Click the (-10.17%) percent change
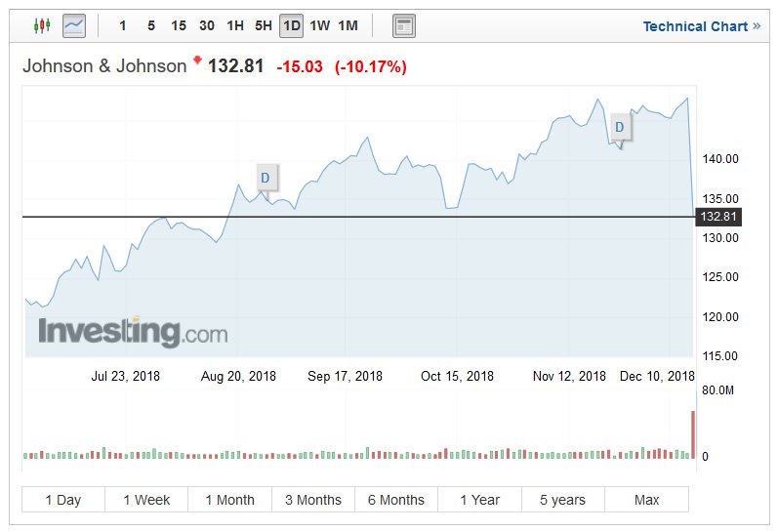Screen dimensions: 778x532 coord(371,66)
